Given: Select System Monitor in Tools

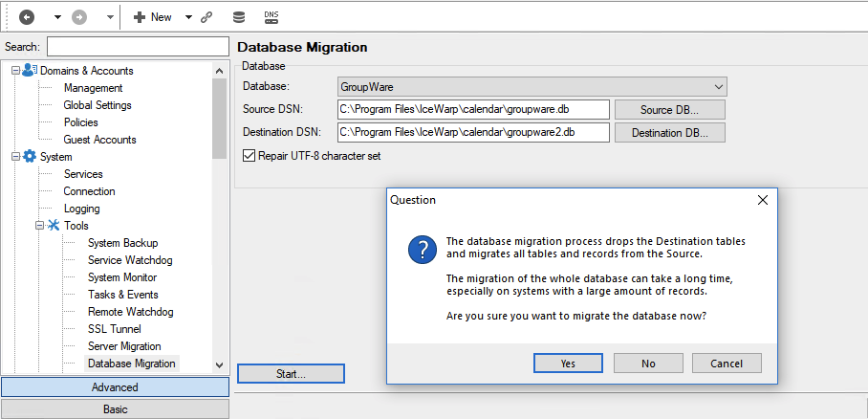Looking at the screenshot, I should (x=122, y=277).
